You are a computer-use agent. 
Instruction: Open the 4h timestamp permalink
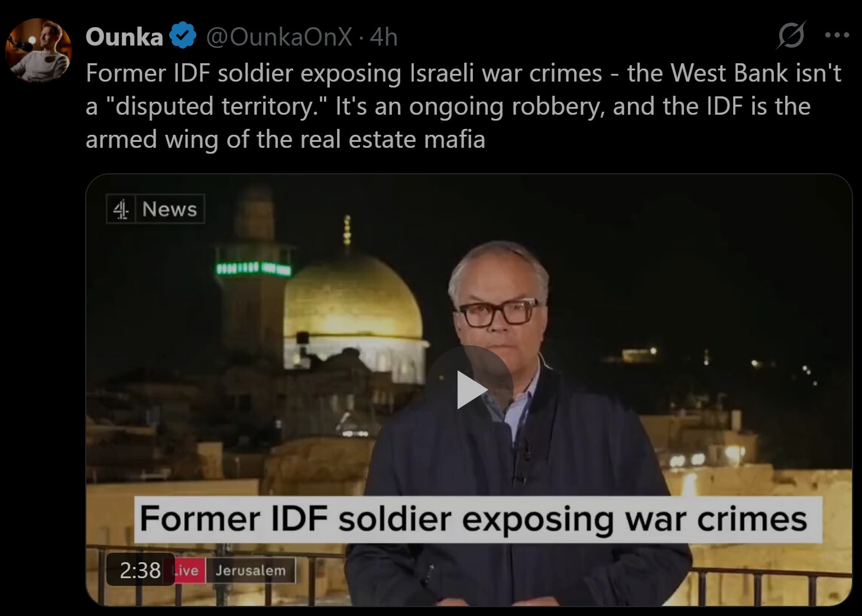tap(384, 37)
